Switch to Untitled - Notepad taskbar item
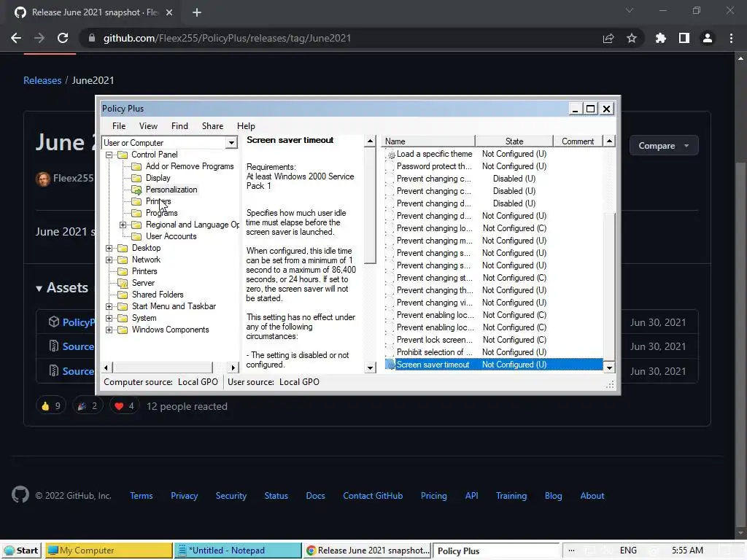Screen dimensions: 747x560 (x=238, y=551)
